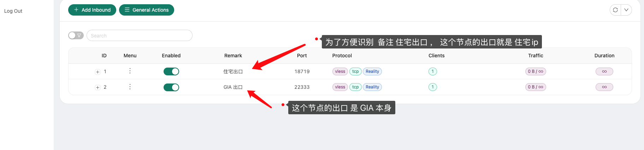The height and width of the screenshot is (150, 644).
Task: Open the three-dot menu for inbound 1
Action: tap(130, 71)
